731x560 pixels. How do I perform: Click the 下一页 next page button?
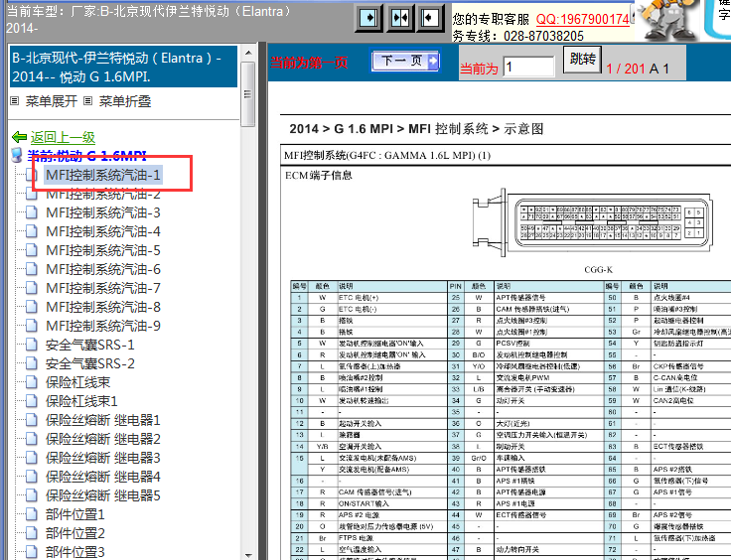405,61
